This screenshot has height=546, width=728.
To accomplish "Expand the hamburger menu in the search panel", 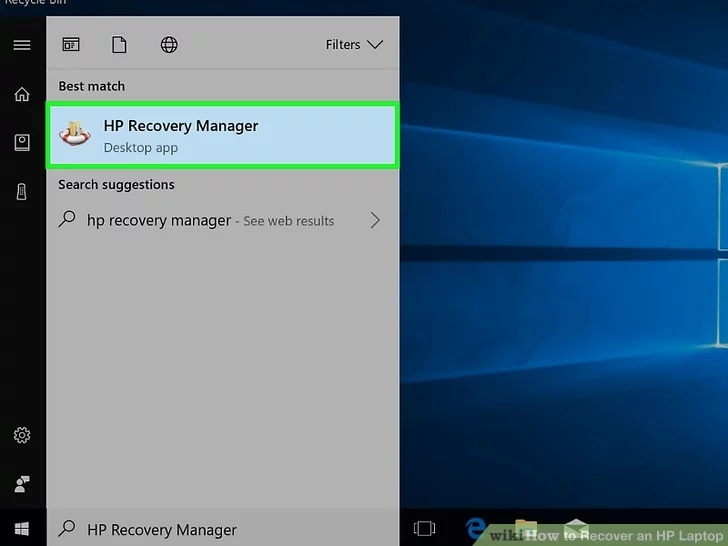I will pos(21,45).
